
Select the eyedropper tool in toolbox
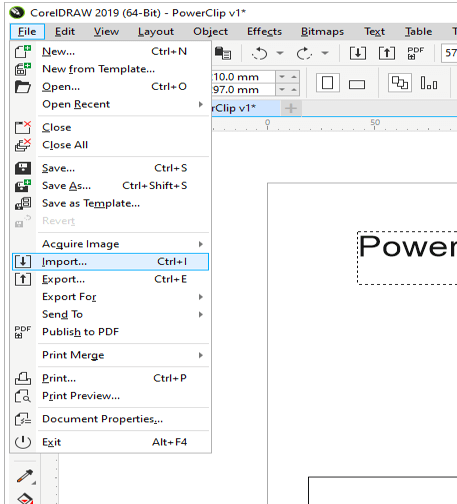click(25, 476)
